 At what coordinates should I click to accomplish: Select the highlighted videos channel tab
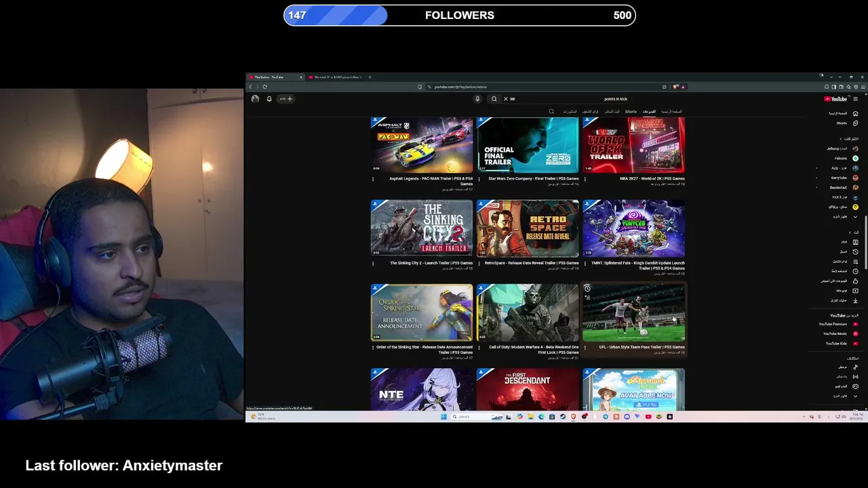649,111
